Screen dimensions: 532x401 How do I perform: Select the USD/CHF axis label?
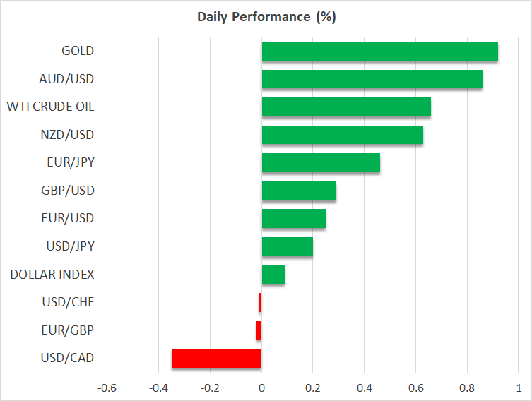coord(69,302)
